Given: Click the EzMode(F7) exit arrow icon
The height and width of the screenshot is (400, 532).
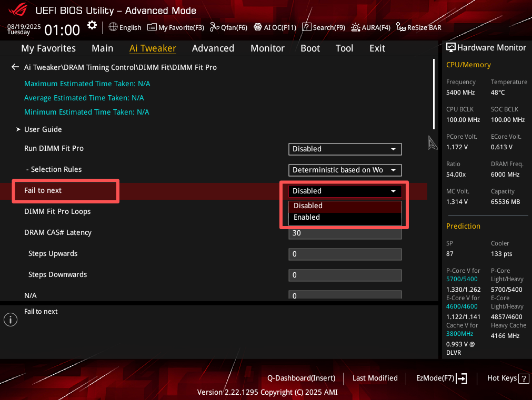Looking at the screenshot, I should click(461, 378).
